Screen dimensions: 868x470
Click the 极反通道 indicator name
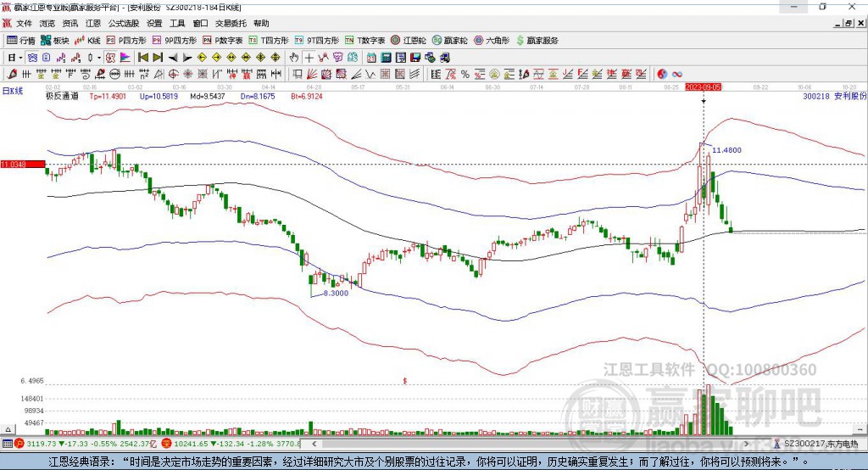click(62, 96)
